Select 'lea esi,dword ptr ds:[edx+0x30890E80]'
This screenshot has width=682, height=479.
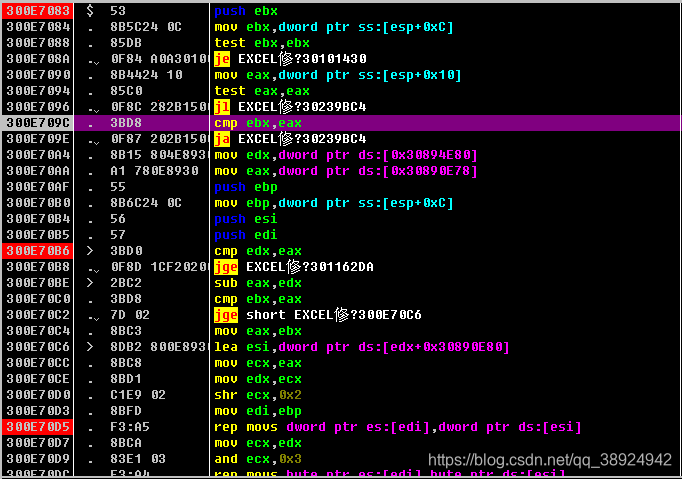point(362,347)
